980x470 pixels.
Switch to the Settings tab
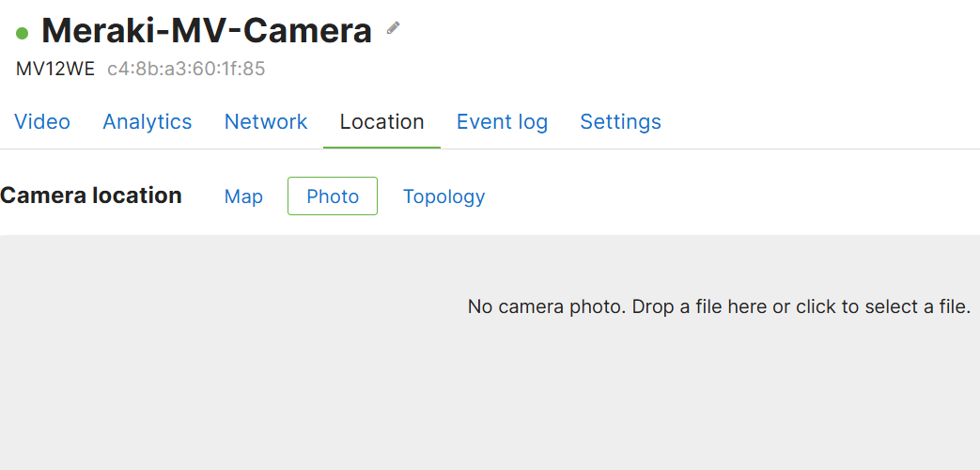click(x=621, y=121)
